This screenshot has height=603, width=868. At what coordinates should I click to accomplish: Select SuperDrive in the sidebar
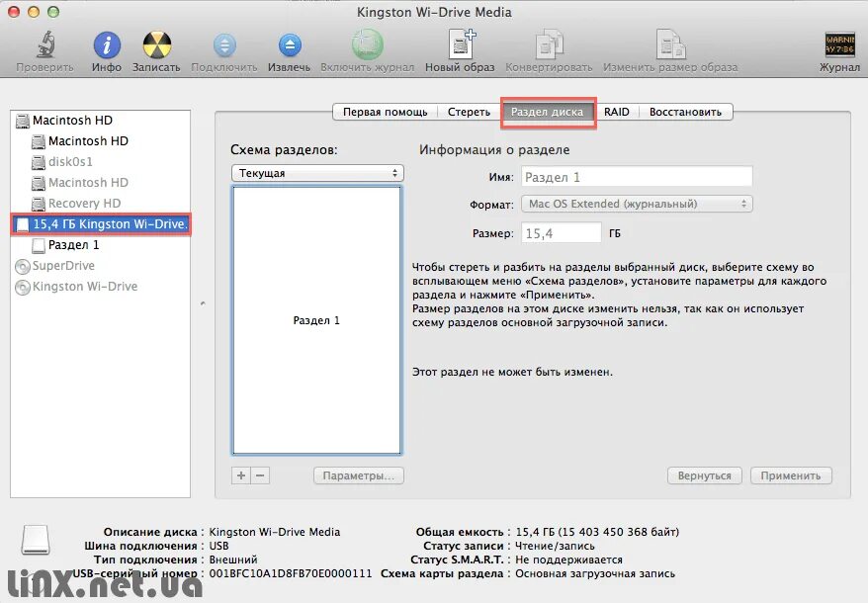(x=100, y=266)
